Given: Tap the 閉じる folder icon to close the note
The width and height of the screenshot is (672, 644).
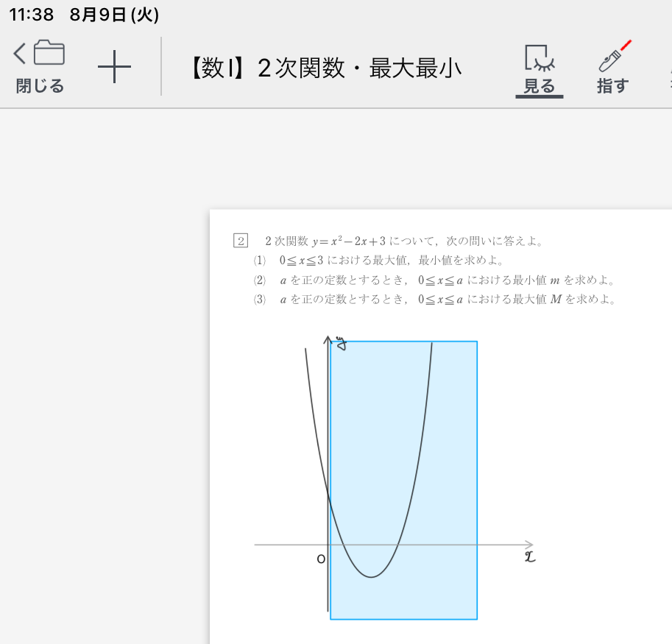Looking at the screenshot, I should tap(49, 54).
